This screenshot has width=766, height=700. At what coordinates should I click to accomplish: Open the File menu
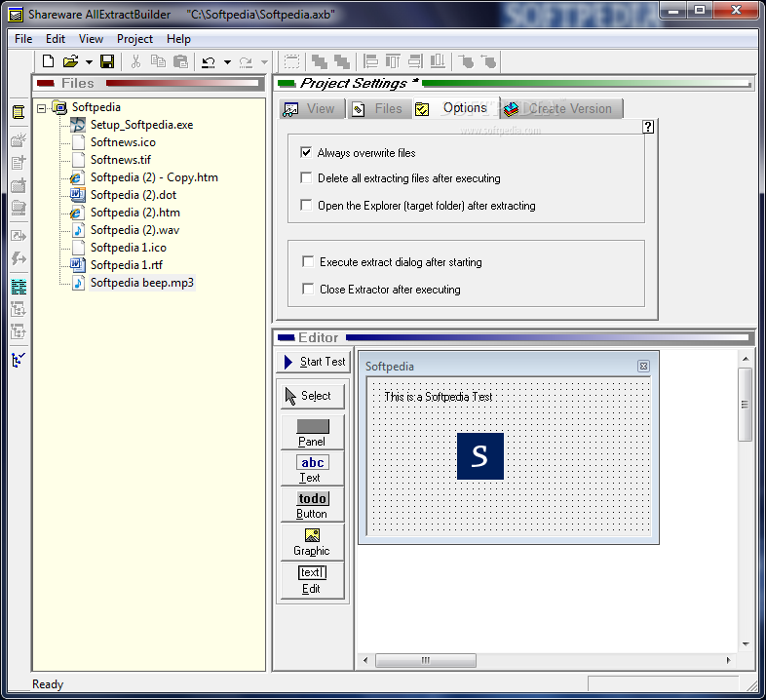tap(23, 39)
